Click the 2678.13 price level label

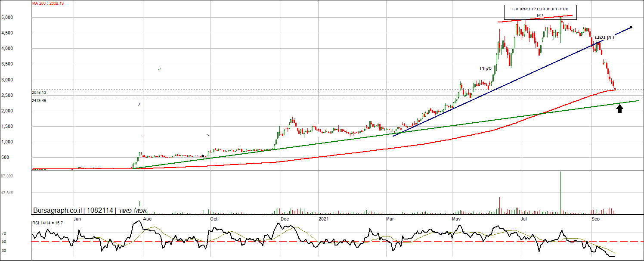(39, 93)
